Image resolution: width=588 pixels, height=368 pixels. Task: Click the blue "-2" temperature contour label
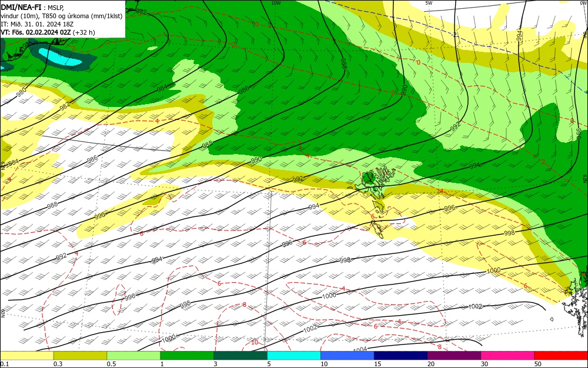454,35
